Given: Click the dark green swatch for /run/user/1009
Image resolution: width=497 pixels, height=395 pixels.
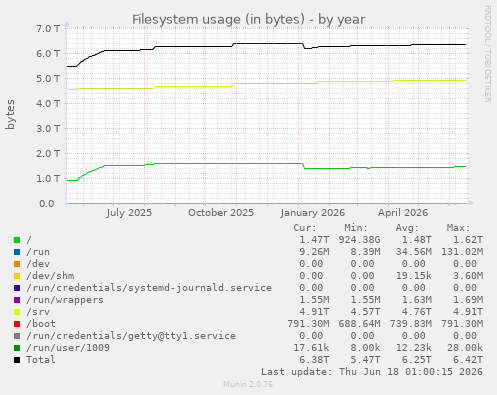Looking at the screenshot, I should point(17,348).
